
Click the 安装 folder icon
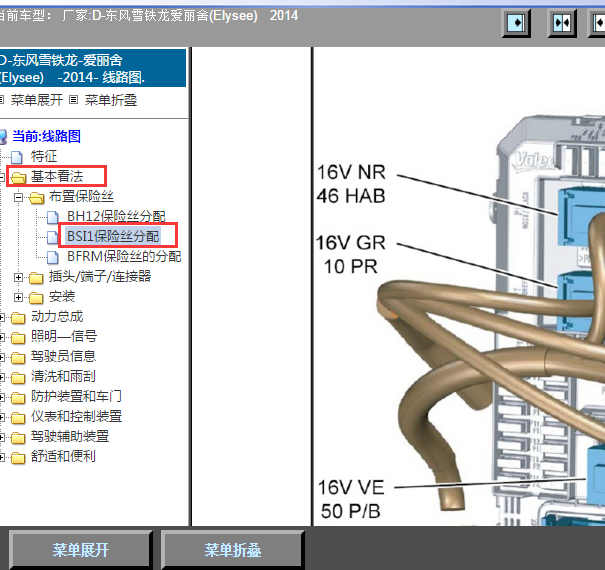[x=36, y=298]
